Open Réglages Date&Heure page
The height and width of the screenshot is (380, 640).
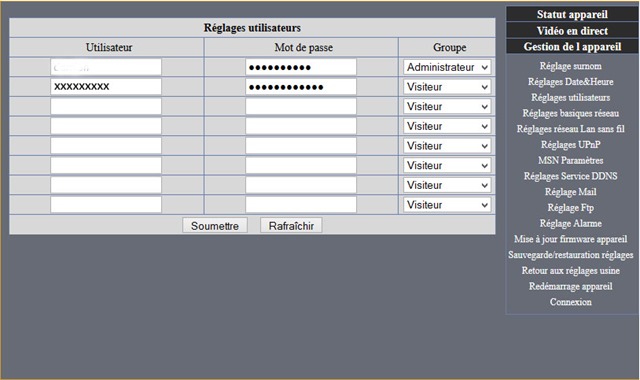pyautogui.click(x=570, y=82)
